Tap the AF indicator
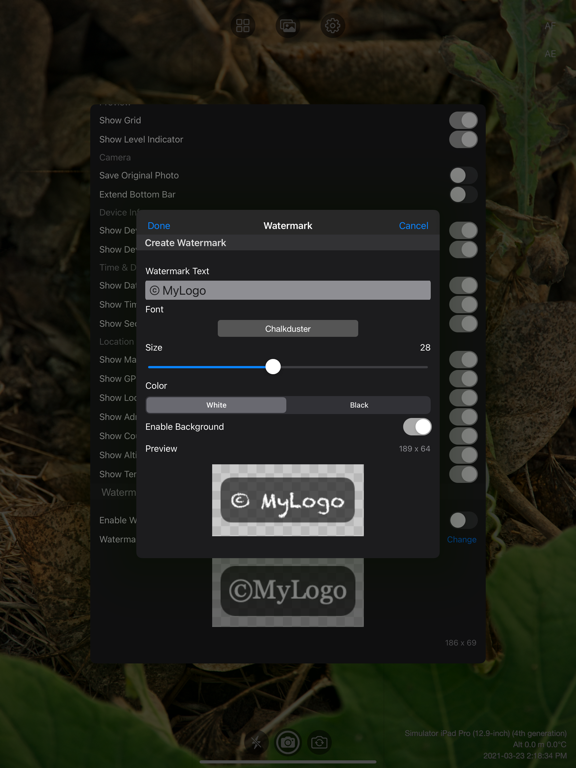576x768 pixels. (x=550, y=26)
